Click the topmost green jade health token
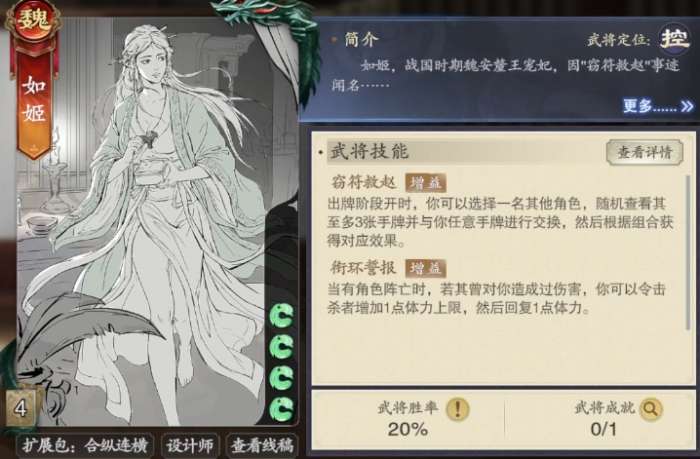Screen dimensions: 700x459 (282, 315)
